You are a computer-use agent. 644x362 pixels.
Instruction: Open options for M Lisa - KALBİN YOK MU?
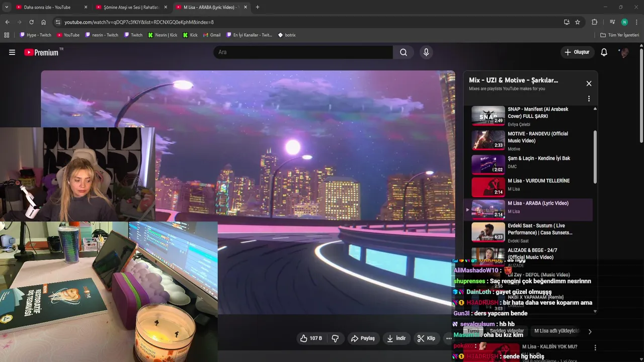click(x=595, y=347)
